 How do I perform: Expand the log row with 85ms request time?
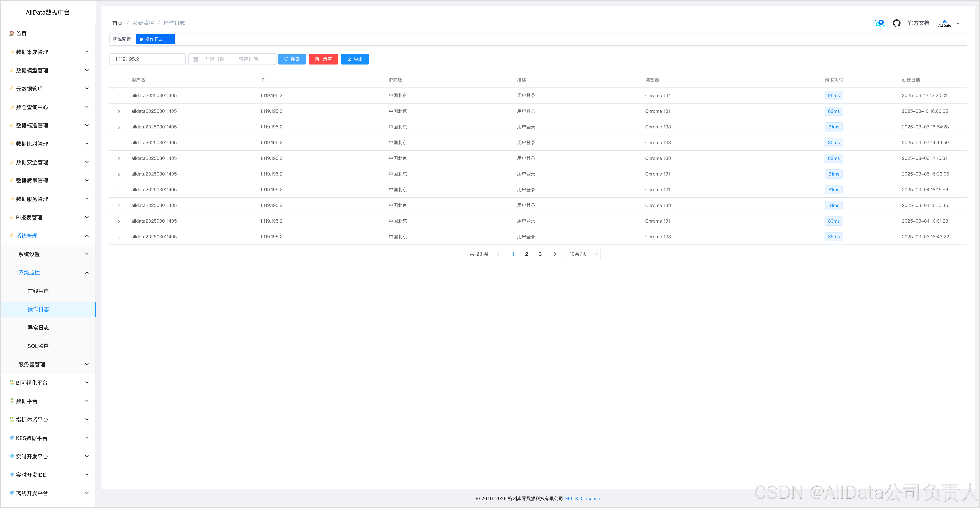click(119, 237)
